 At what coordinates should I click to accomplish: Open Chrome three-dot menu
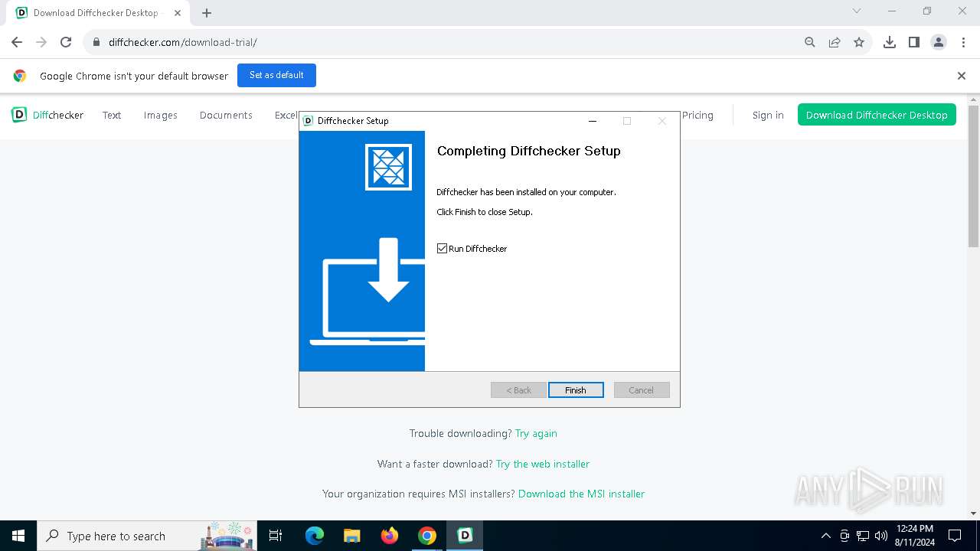(963, 42)
